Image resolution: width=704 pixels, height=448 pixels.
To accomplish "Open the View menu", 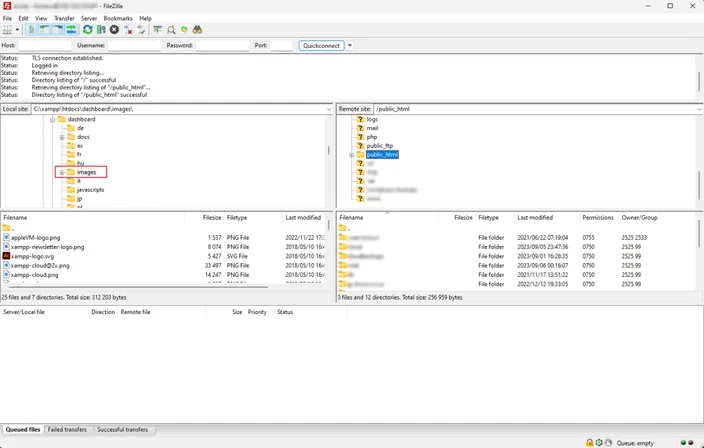I will click(x=41, y=18).
